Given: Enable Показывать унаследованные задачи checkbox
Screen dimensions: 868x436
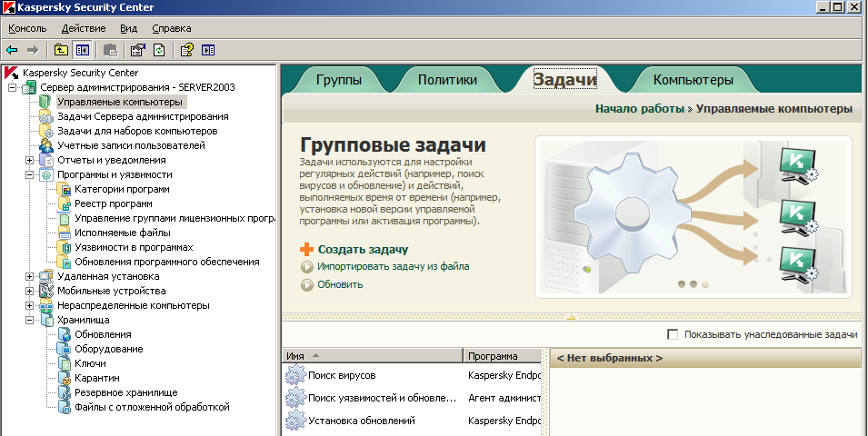Looking at the screenshot, I should [x=673, y=334].
